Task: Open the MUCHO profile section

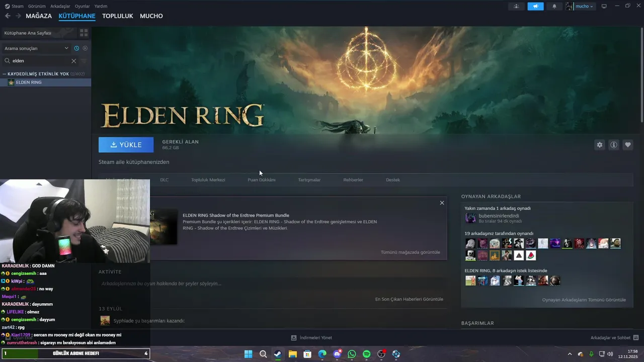Action: tap(151, 16)
